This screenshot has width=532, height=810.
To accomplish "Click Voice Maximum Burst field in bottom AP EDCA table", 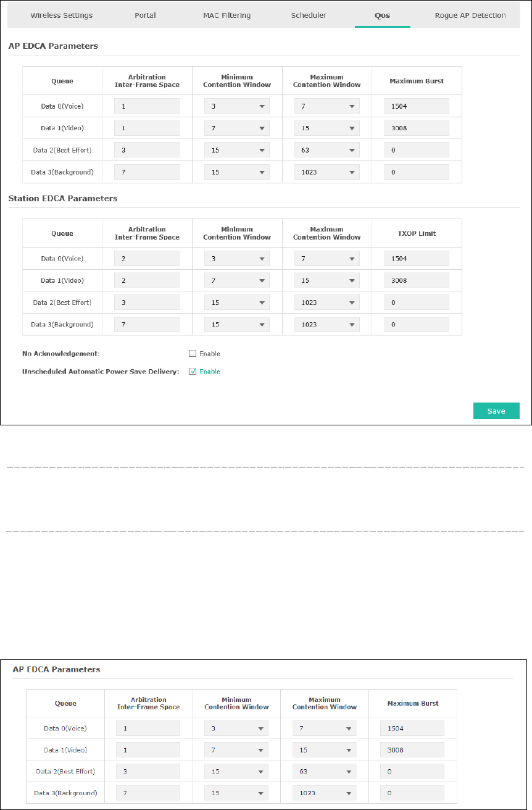I will [x=412, y=729].
